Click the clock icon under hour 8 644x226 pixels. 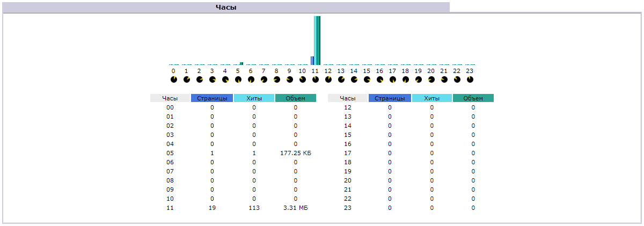[276, 79]
